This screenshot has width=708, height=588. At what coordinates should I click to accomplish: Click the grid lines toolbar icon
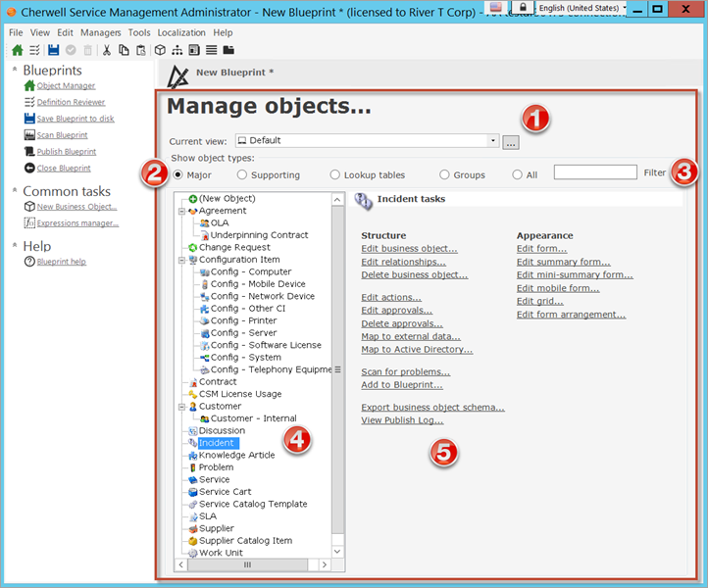211,50
